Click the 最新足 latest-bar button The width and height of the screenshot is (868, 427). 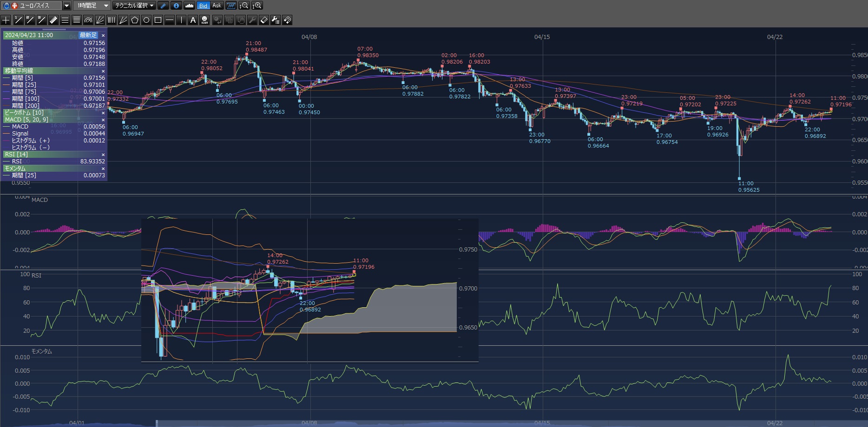tap(88, 35)
